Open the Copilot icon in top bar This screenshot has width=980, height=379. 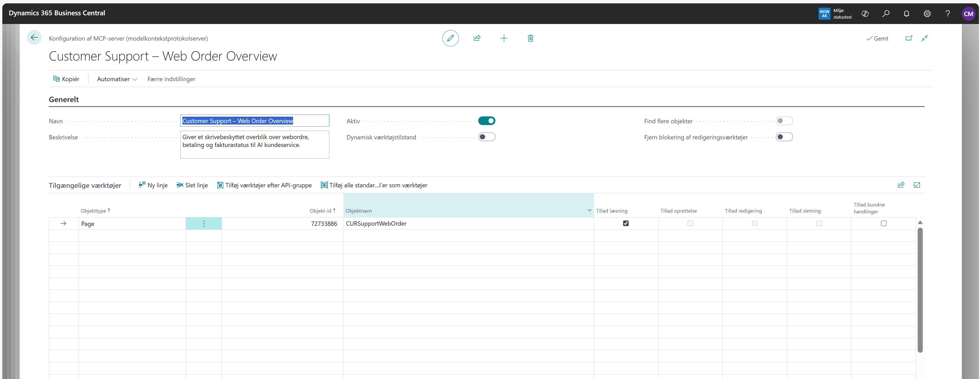click(x=865, y=14)
